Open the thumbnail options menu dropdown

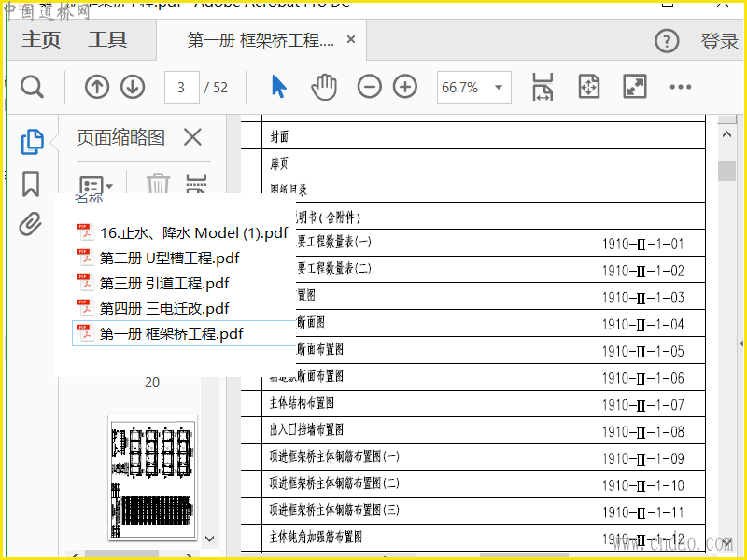pos(95,185)
